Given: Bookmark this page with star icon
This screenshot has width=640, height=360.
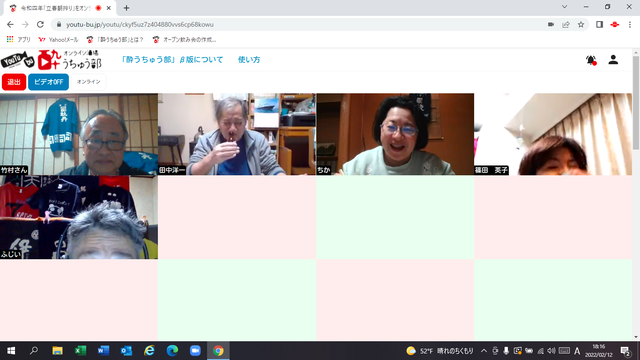Looking at the screenshot, I should pyautogui.click(x=581, y=24).
